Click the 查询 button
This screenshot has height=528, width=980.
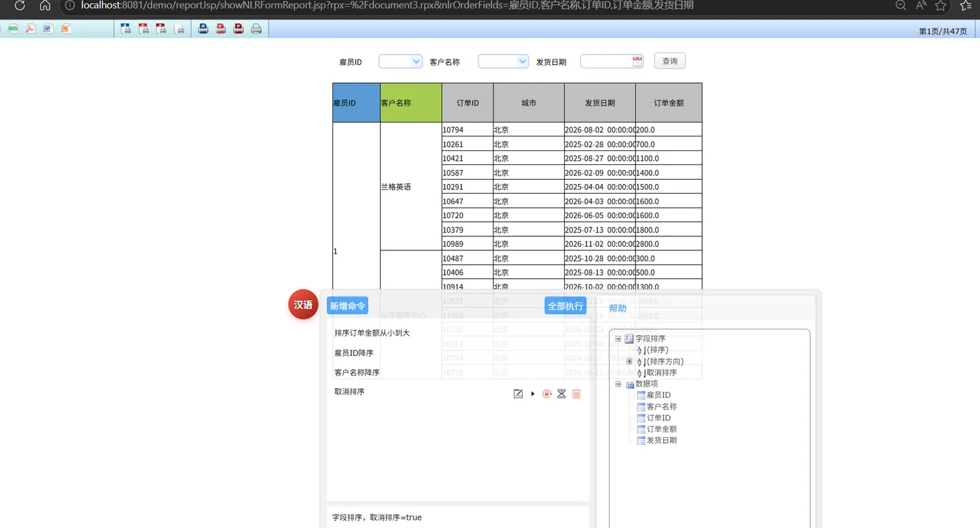[x=670, y=61]
